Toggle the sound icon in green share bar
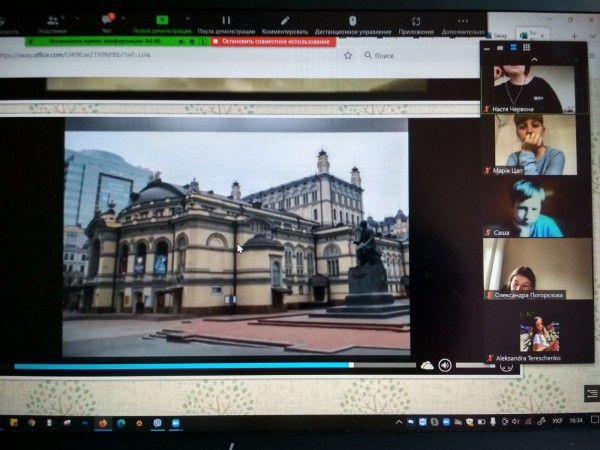Viewport: 600px width, 450px height. click(x=181, y=41)
